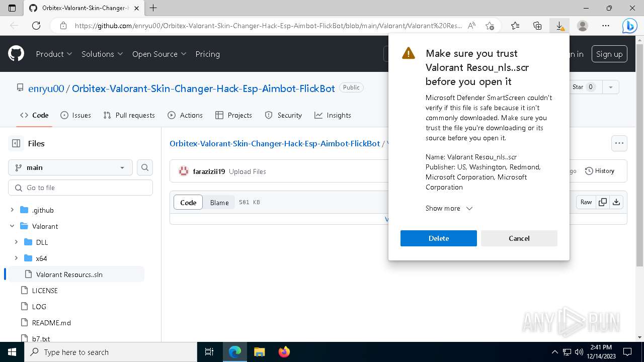Switch to Issues tab
The image size is (644, 362).
click(75, 115)
